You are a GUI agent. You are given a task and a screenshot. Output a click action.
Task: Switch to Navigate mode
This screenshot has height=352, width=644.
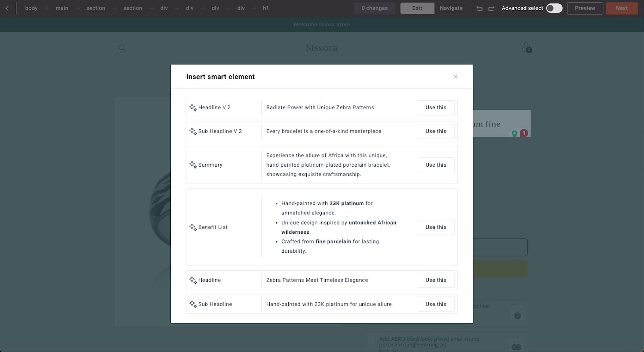coord(451,8)
